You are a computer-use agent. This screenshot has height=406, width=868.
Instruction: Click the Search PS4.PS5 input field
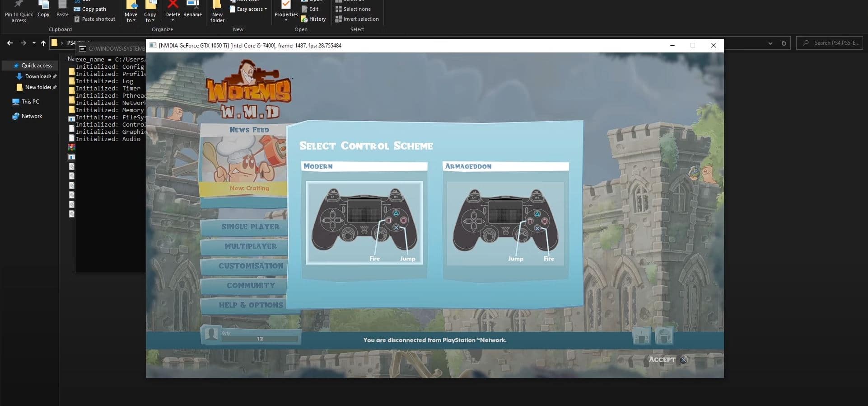pyautogui.click(x=830, y=43)
